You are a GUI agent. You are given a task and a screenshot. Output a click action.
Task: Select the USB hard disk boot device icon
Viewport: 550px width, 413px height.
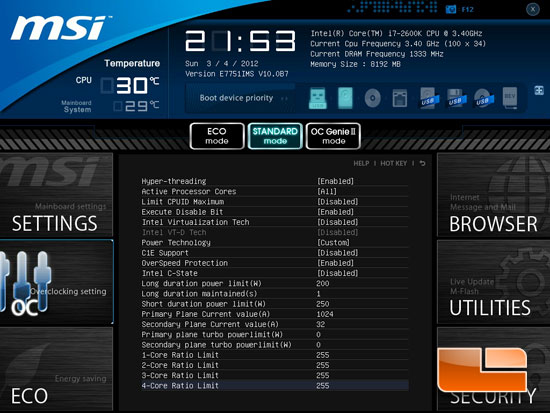coord(429,98)
